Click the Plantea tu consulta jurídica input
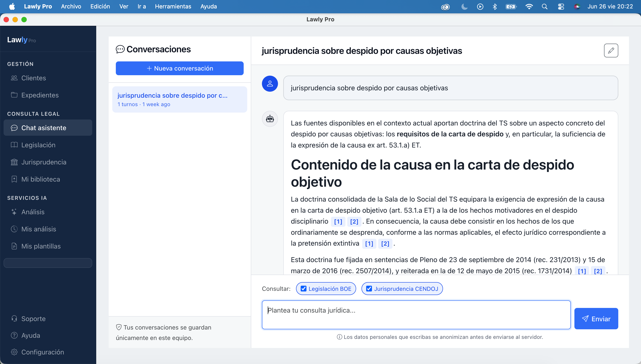This screenshot has height=364, width=641. pos(416,315)
